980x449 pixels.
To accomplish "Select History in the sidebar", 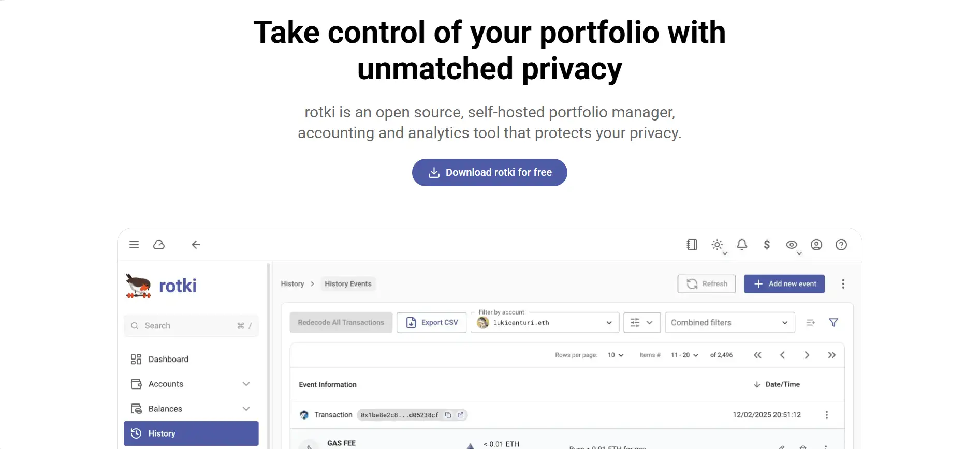I will (x=191, y=433).
